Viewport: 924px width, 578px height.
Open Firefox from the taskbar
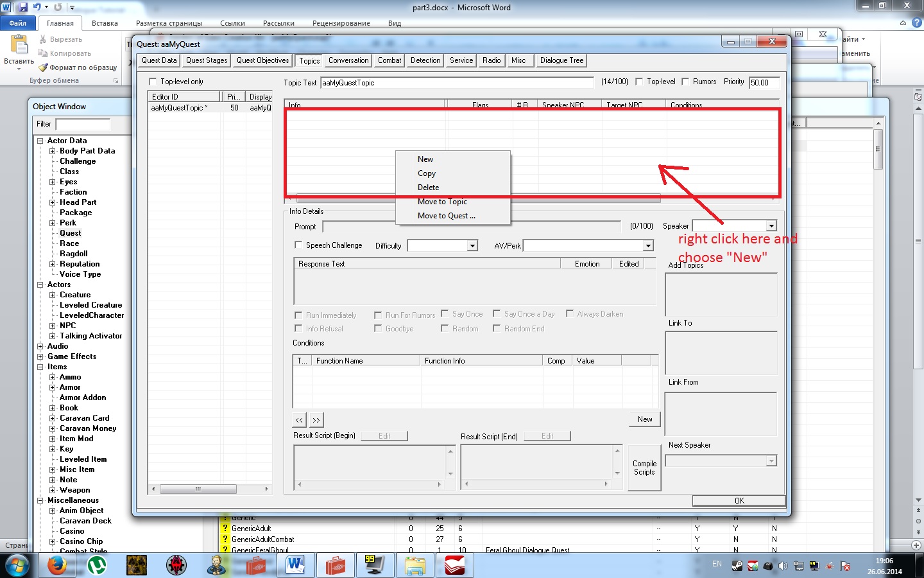click(56, 565)
